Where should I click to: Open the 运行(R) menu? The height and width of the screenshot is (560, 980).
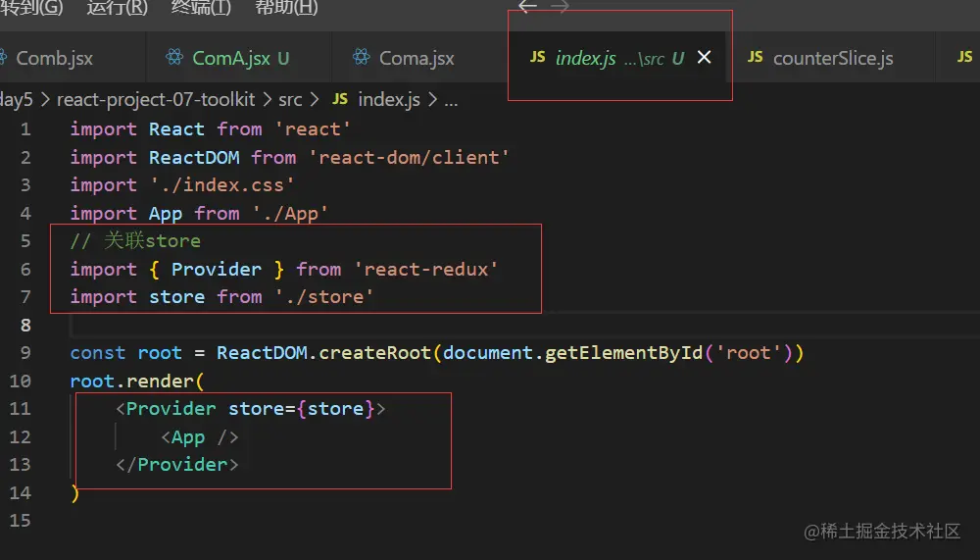117,8
